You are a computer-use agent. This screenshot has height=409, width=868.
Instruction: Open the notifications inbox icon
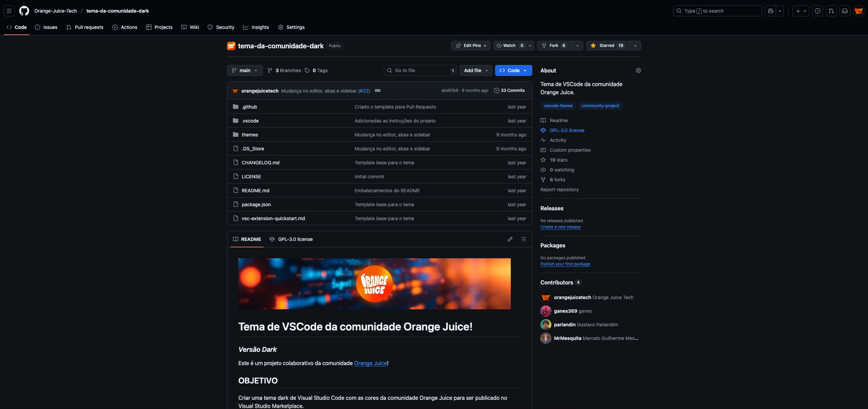[x=845, y=11]
